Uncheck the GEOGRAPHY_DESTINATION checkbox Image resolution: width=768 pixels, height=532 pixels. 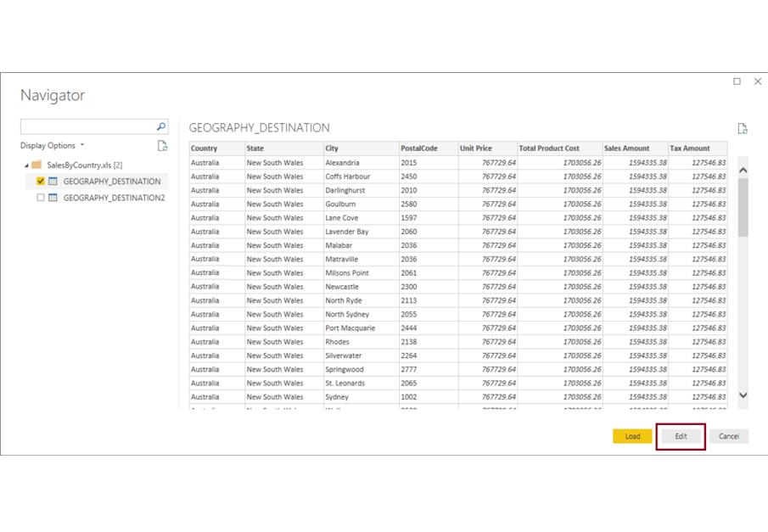[x=40, y=182]
